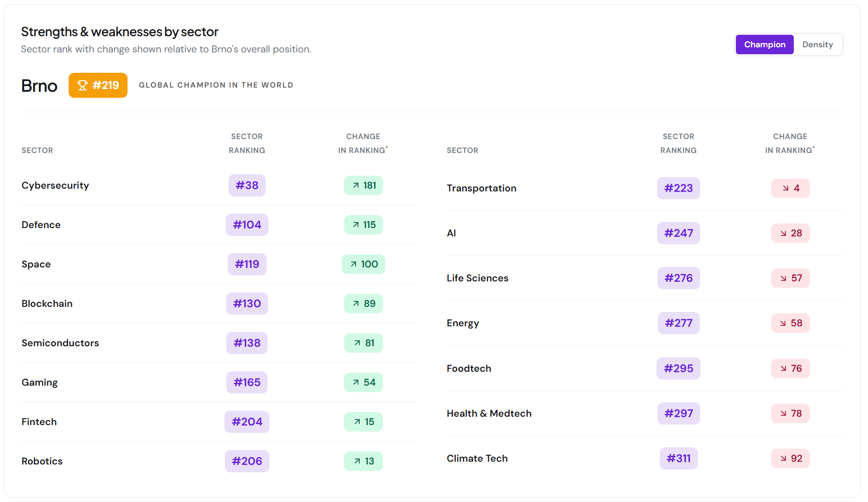Click the Space change value 100
Viewport: 868px width, 502px height.
(x=370, y=264)
